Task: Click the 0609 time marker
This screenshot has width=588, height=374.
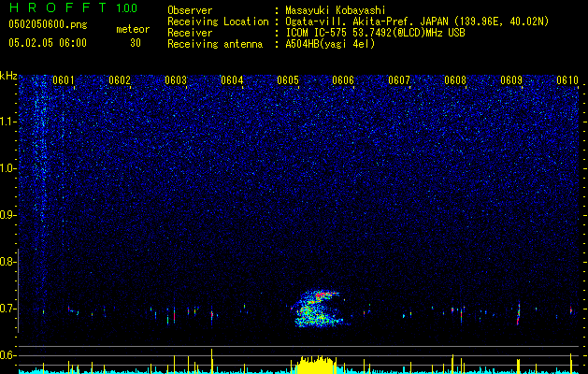Action: click(511, 80)
